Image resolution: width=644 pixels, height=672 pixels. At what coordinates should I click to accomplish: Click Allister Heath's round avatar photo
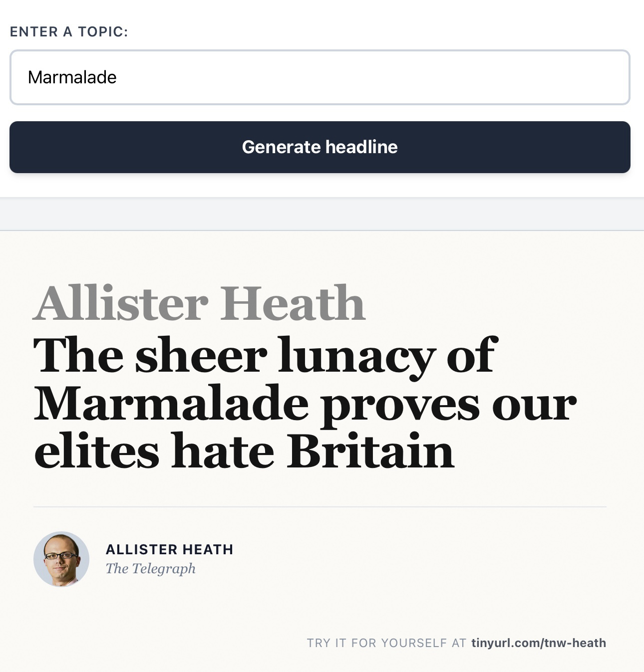click(61, 559)
